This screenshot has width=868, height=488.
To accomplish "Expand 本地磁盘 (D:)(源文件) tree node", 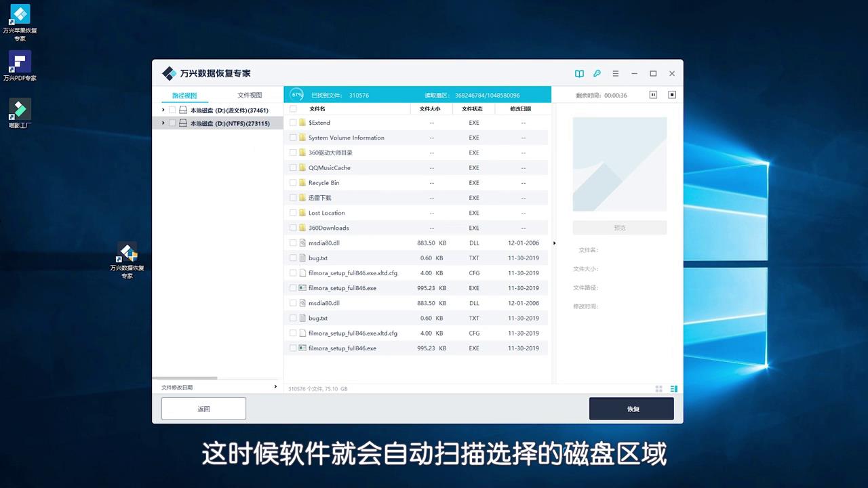I will 163,111.
